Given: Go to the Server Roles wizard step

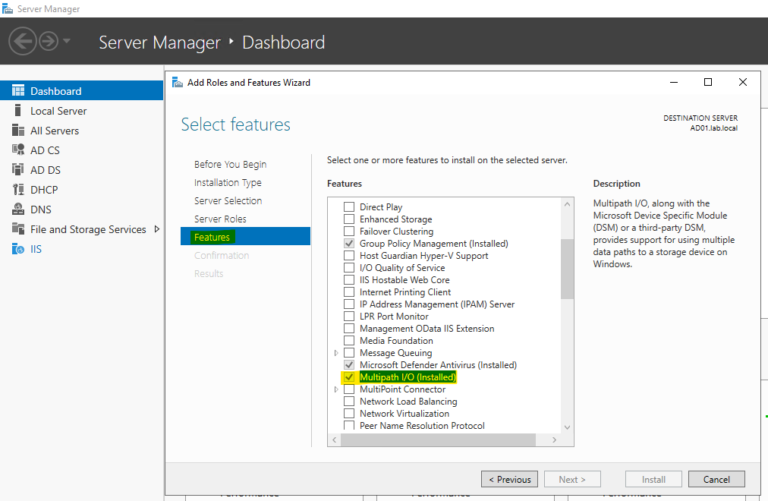Looking at the screenshot, I should pos(220,219).
